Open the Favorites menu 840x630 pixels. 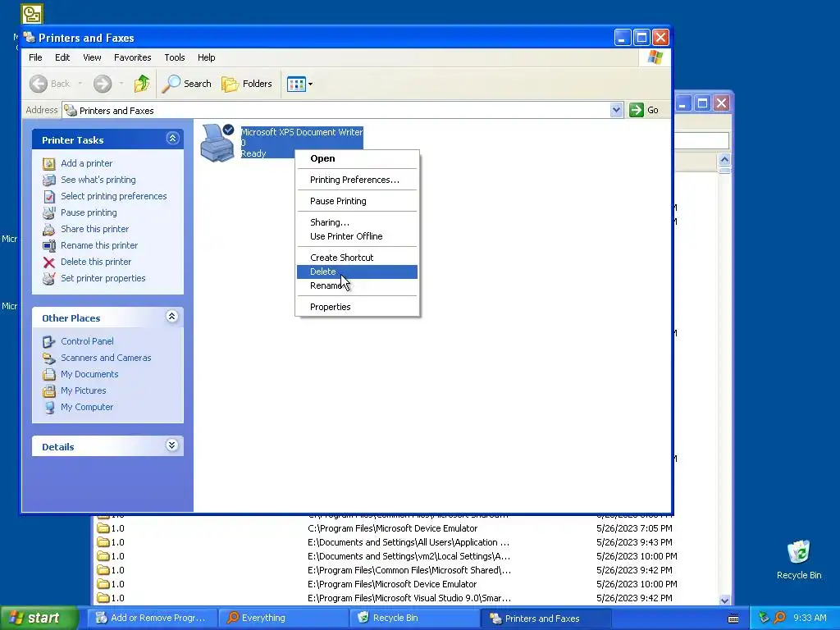132,57
